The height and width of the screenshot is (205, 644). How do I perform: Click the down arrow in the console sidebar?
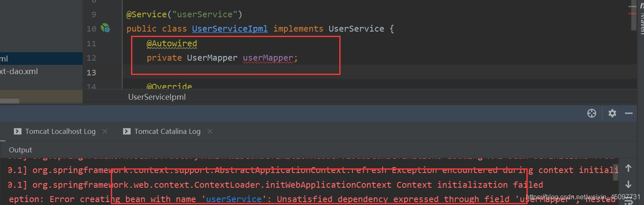628,184
